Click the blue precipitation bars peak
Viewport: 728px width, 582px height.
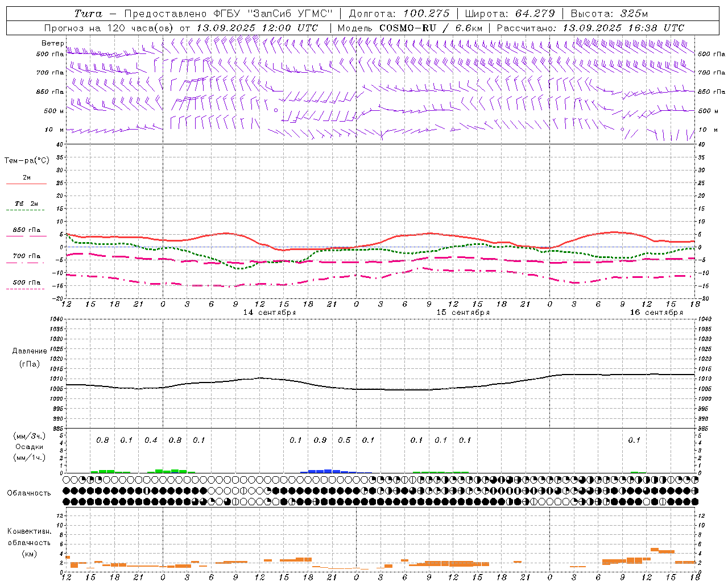click(x=328, y=471)
